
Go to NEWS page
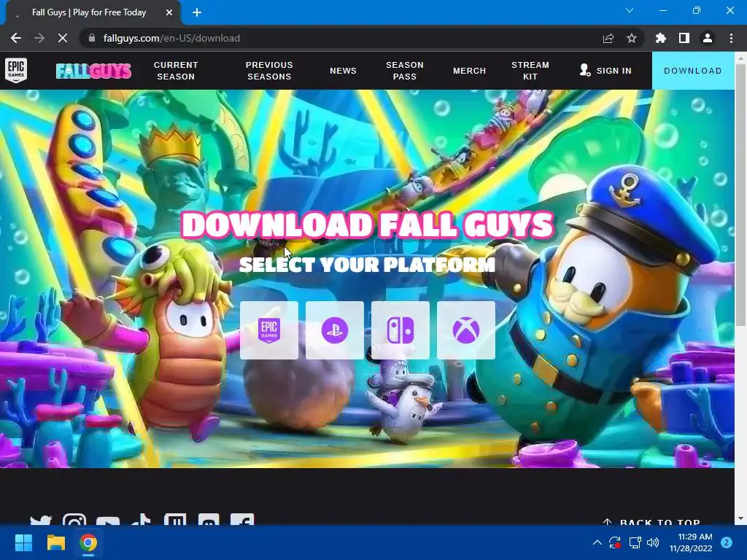click(343, 71)
